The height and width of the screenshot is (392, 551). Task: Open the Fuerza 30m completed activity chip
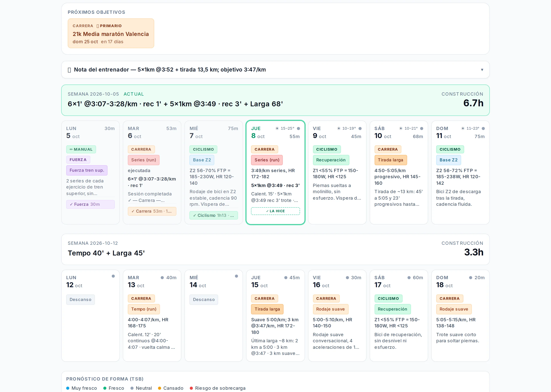90,204
